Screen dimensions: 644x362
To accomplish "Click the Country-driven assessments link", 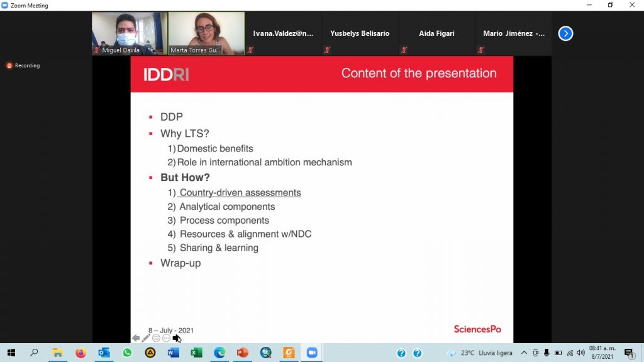I will [x=240, y=193].
